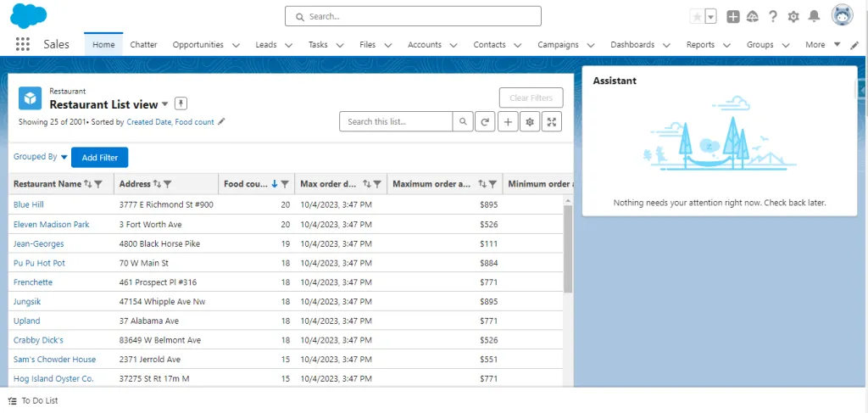
Task: Open Salesforce Help question mark icon
Action: 773,17
